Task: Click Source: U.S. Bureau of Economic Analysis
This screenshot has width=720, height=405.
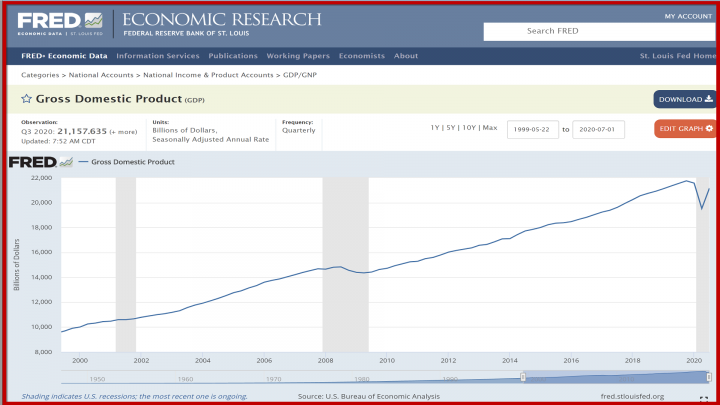Action: tap(369, 396)
